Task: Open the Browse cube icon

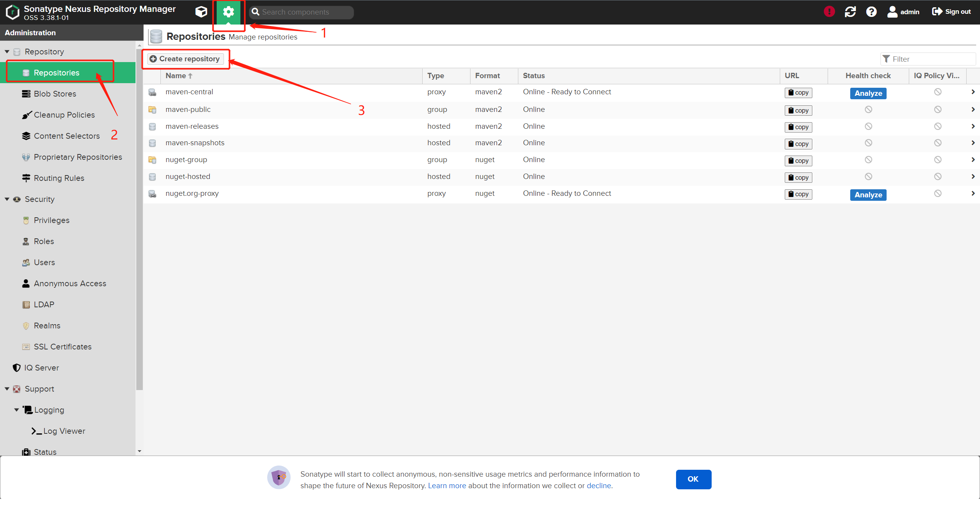Action: pyautogui.click(x=201, y=12)
